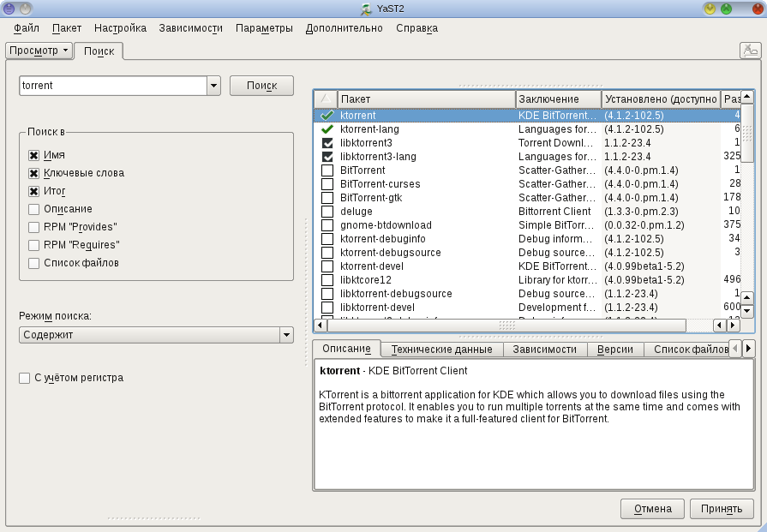Image resolution: width=767 pixels, height=532 pixels.
Task: Click the YaST icon in the title bar
Action: tap(367, 9)
